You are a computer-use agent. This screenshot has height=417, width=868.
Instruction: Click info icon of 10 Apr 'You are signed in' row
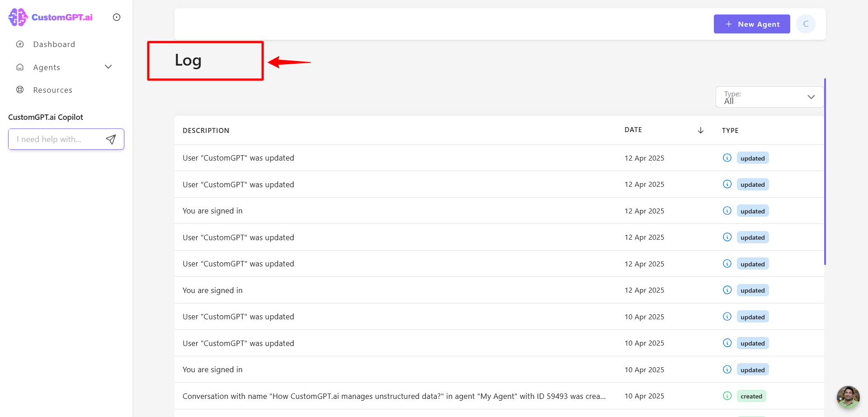tap(727, 370)
